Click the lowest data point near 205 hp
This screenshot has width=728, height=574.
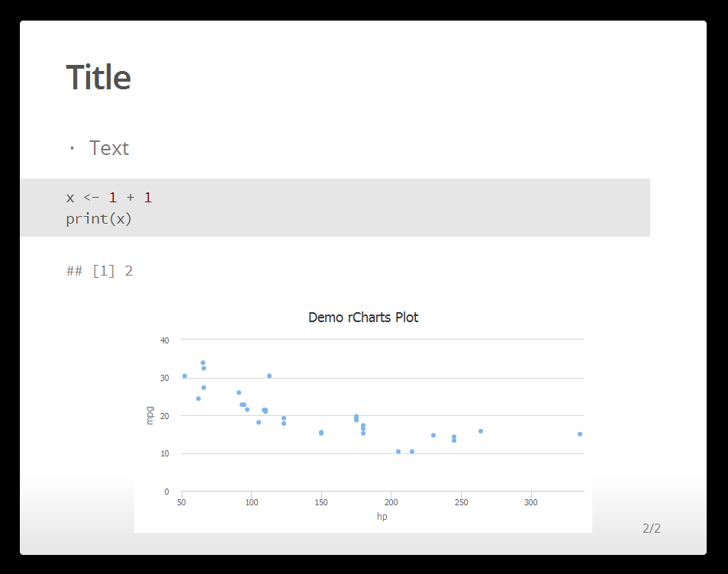click(398, 451)
